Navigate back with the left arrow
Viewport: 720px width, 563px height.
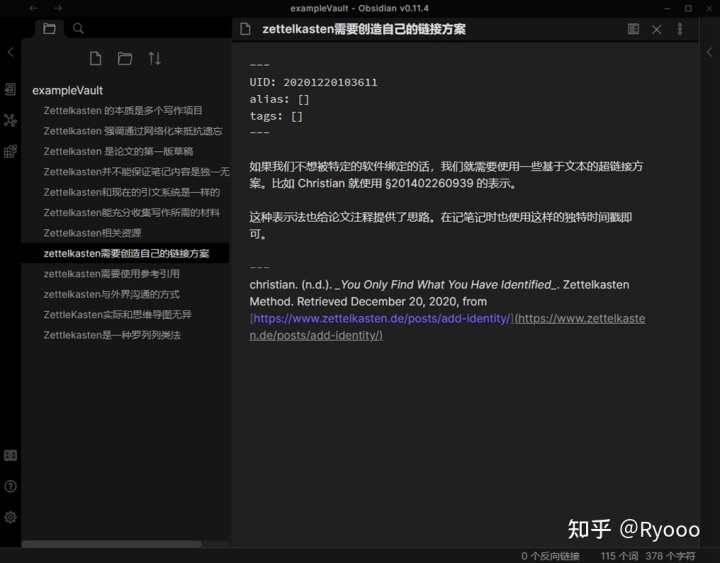(34, 8)
